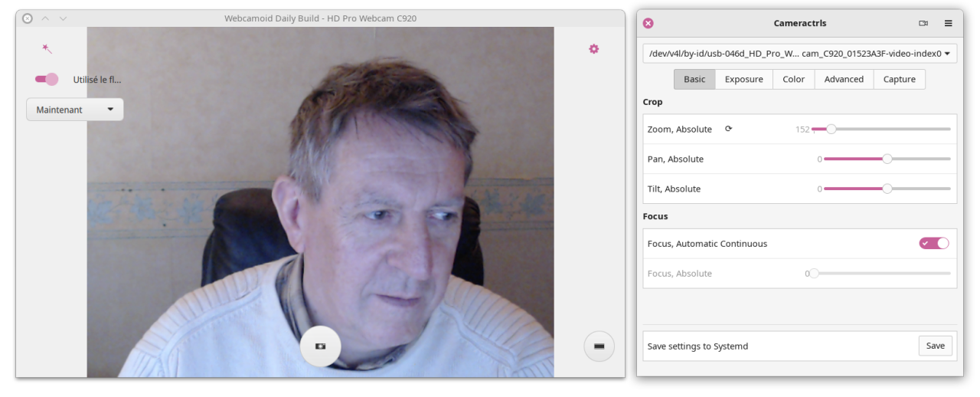
Task: Reset Zoom, Absolute to default
Action: [728, 129]
